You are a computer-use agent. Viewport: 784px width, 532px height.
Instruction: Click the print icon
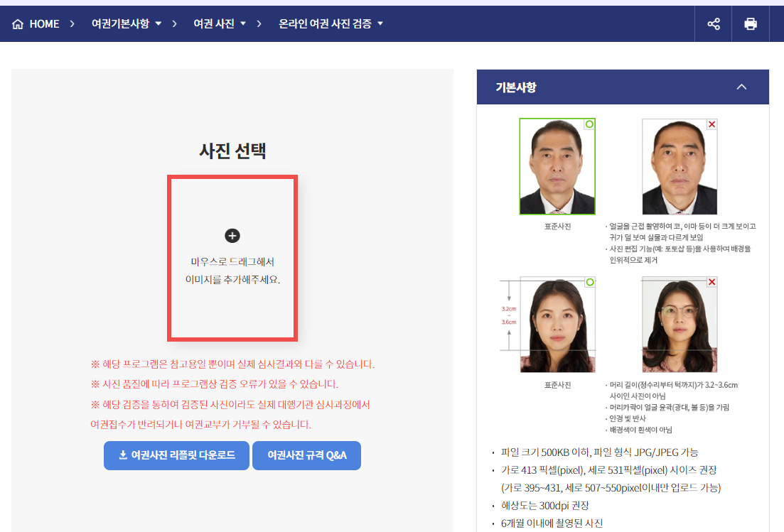coord(750,23)
